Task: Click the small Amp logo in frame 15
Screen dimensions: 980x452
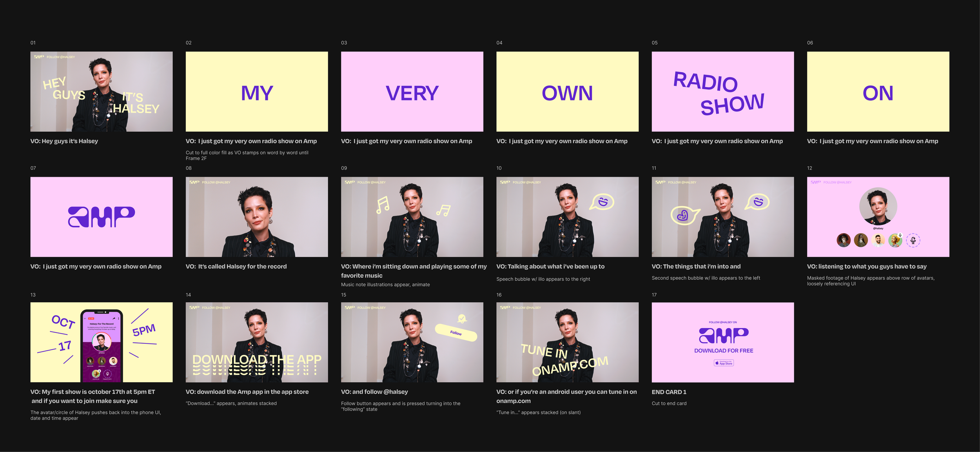Action: 350,308
